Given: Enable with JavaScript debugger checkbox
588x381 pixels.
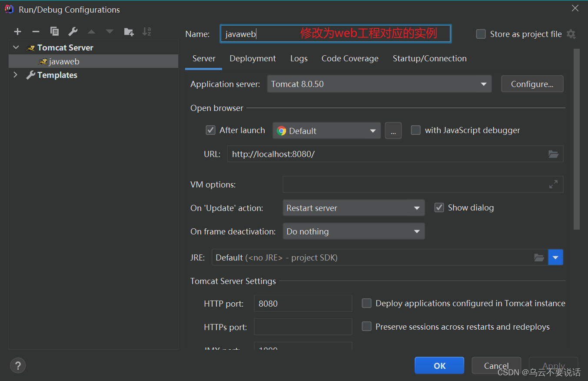Looking at the screenshot, I should [416, 130].
